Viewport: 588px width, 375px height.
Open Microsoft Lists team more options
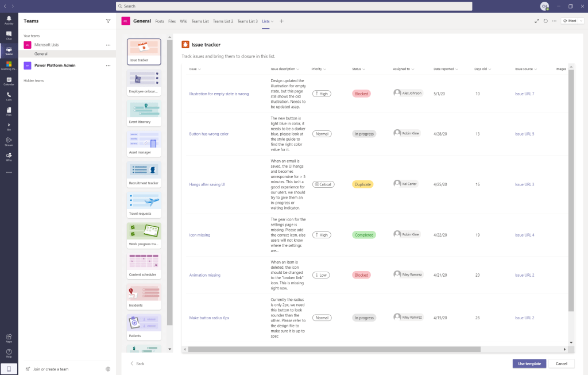point(108,45)
